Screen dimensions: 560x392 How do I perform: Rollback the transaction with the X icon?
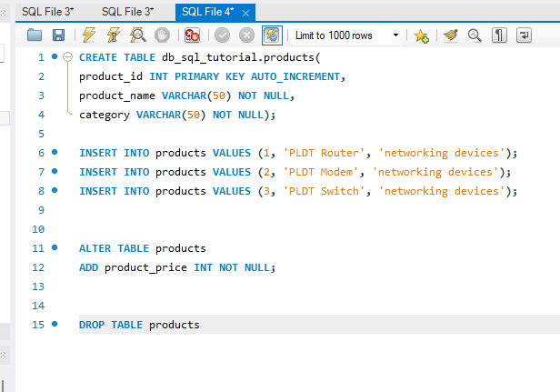pos(246,35)
